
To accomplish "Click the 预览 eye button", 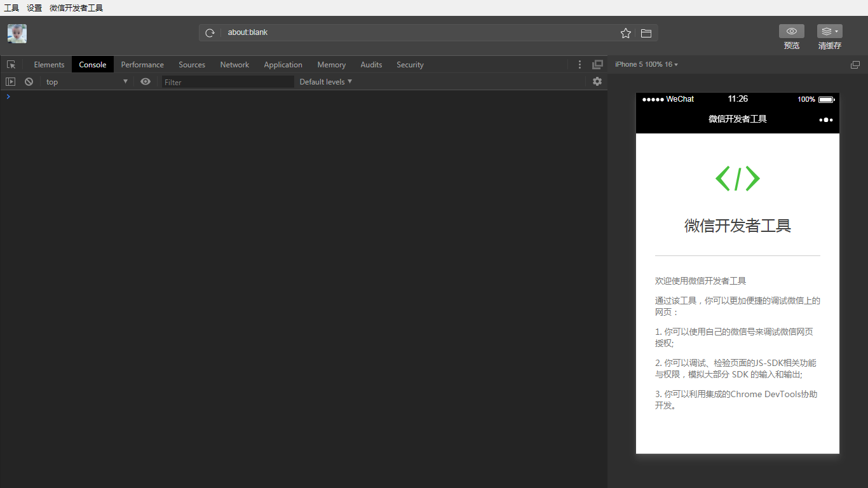I will coord(792,31).
